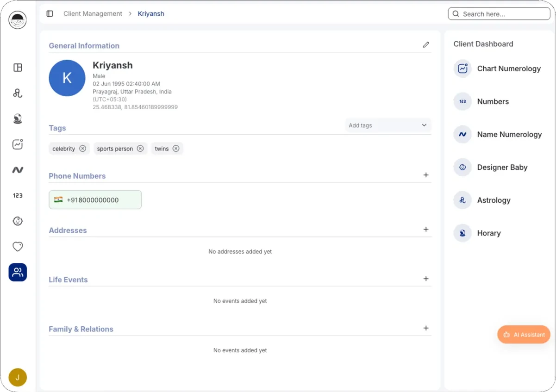
Task: Open Chart Numerology icon in left sidebar
Action: point(18,144)
